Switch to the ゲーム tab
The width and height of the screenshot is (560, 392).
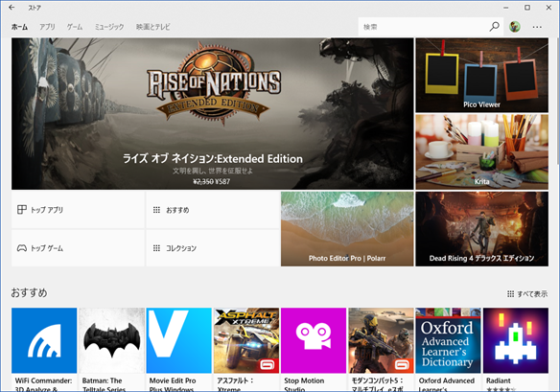[x=75, y=27]
